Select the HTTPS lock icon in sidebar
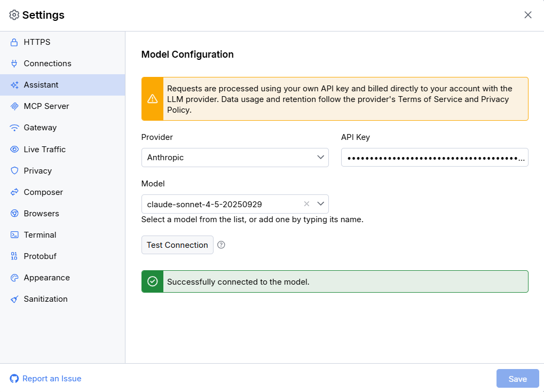 13,42
